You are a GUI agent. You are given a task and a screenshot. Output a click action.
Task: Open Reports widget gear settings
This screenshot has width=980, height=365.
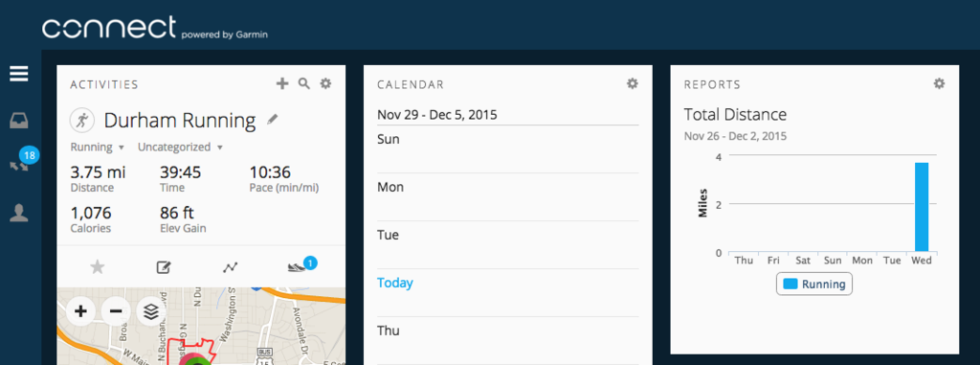coord(939,83)
